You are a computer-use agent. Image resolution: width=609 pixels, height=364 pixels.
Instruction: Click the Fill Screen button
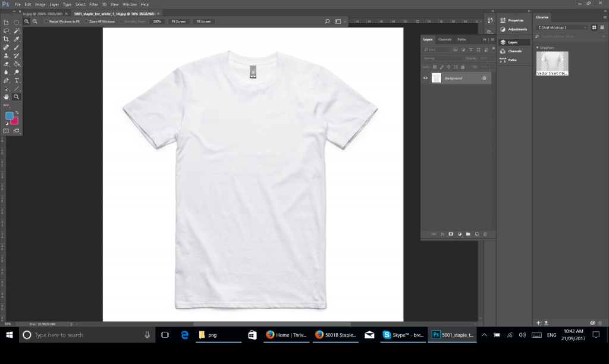coord(203,21)
